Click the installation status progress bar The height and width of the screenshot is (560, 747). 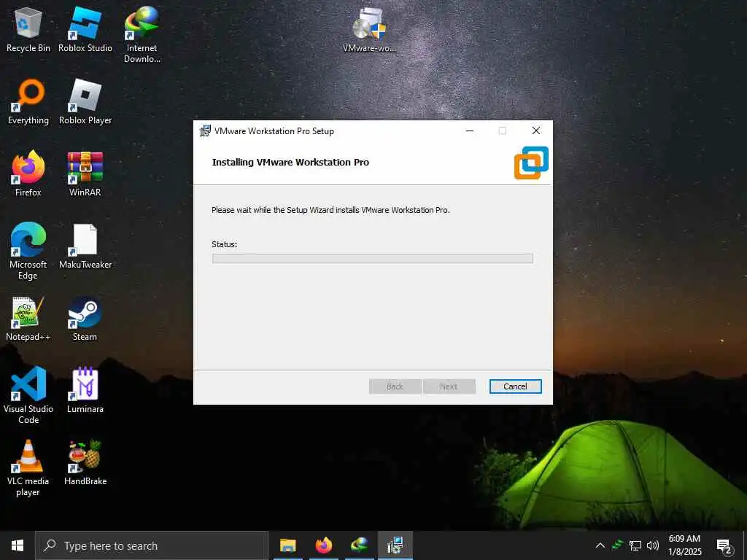(373, 259)
